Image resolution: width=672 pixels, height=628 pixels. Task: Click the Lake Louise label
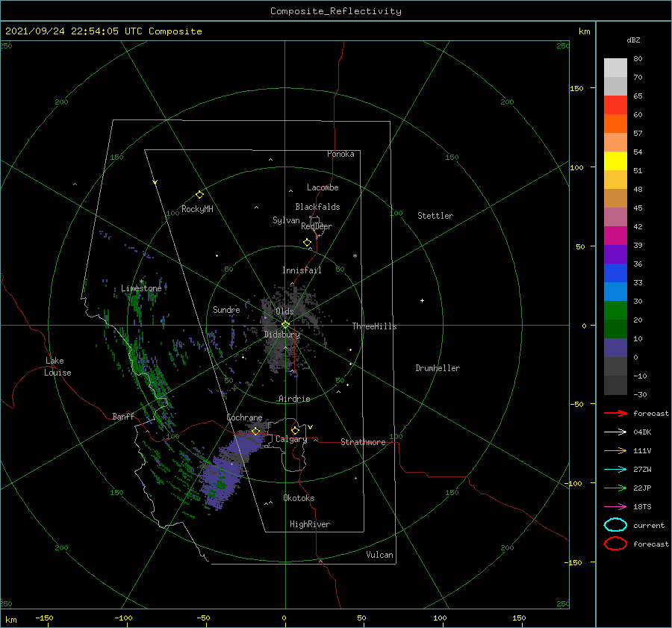[x=57, y=367]
